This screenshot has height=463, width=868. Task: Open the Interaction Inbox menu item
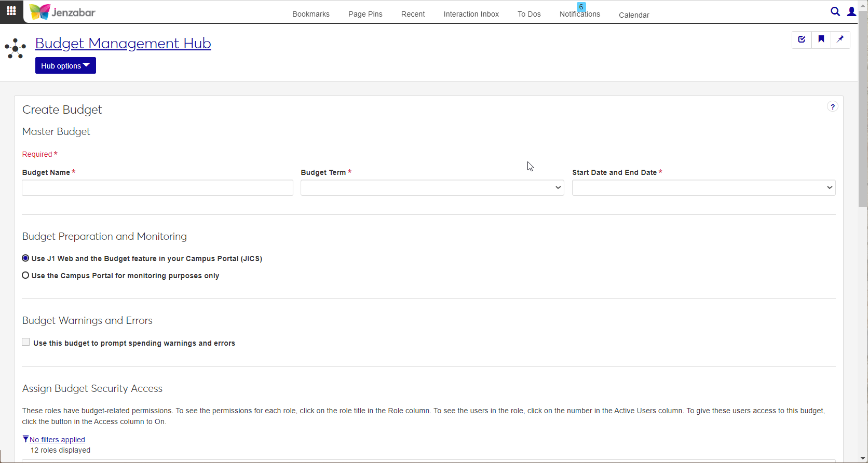[x=471, y=15]
